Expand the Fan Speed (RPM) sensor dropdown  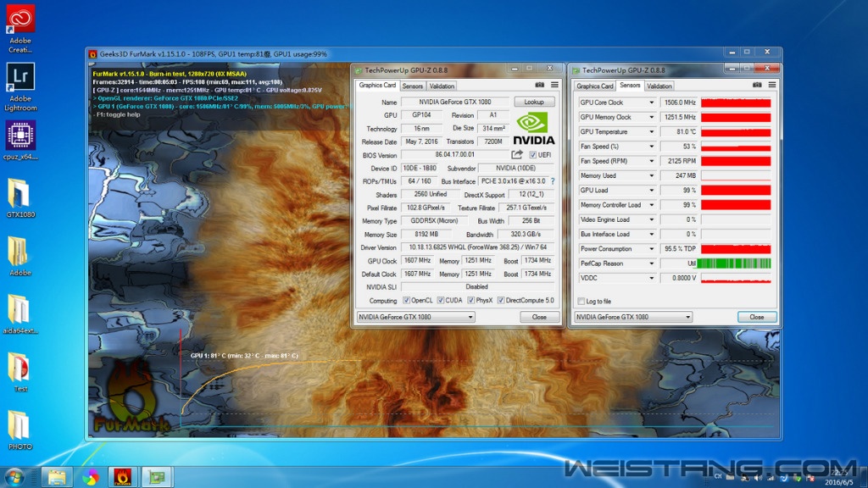pyautogui.click(x=651, y=161)
